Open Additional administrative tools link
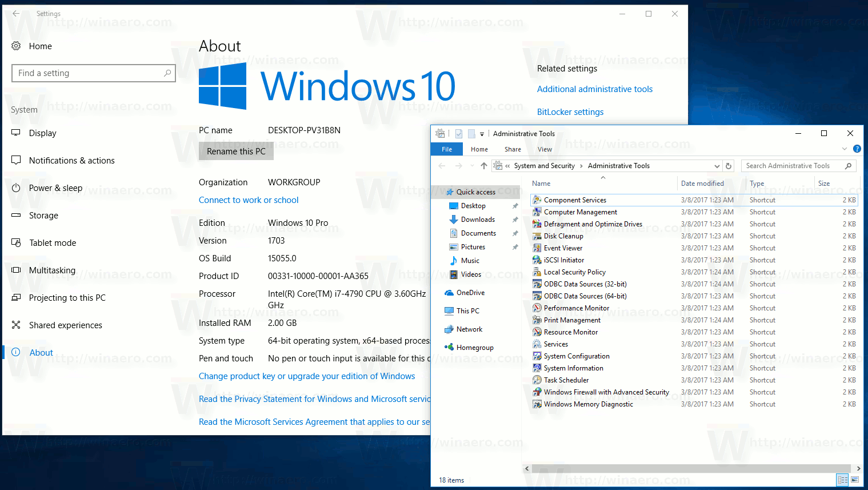 tap(595, 89)
